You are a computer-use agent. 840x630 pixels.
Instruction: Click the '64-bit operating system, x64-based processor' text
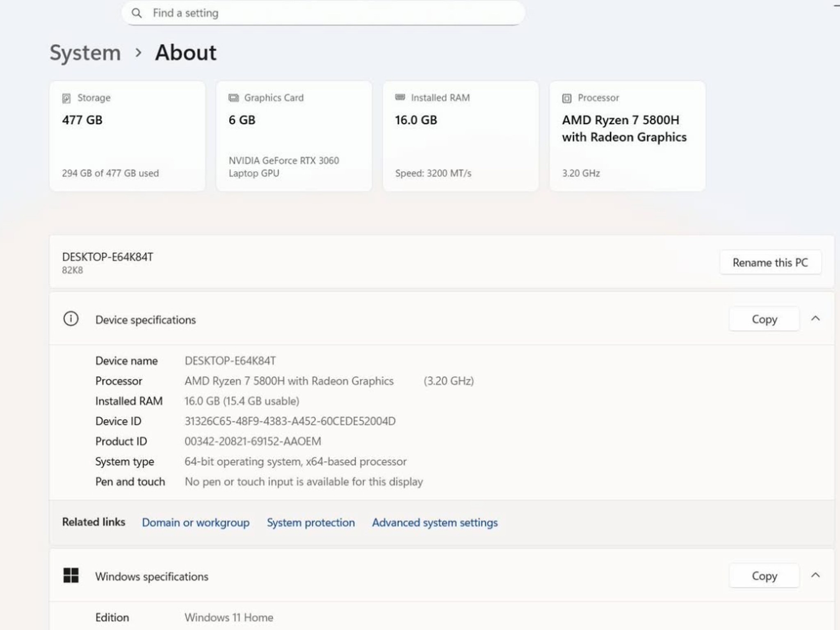[x=295, y=462]
